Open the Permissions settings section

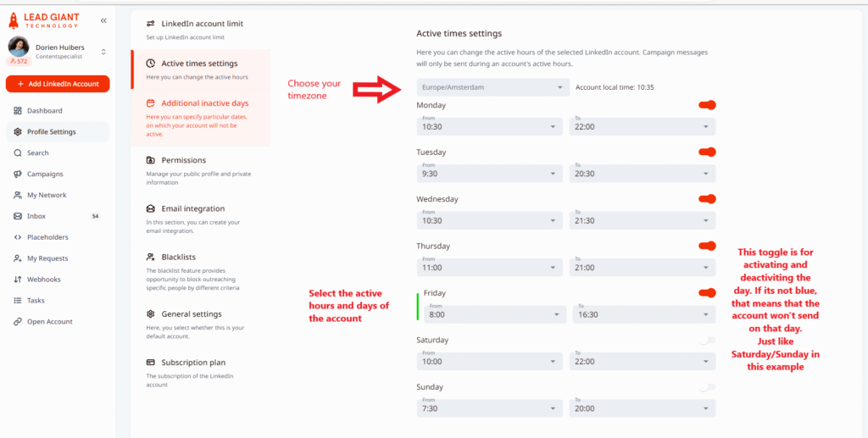tap(183, 160)
